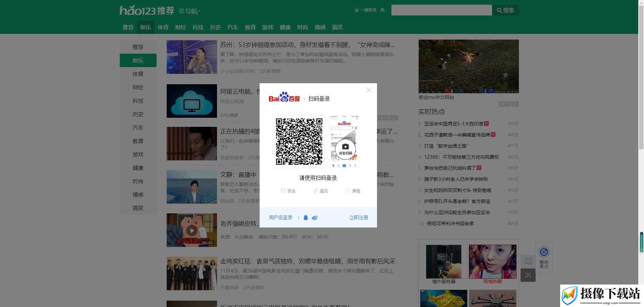Click 一键登录 paw login link

point(366,10)
